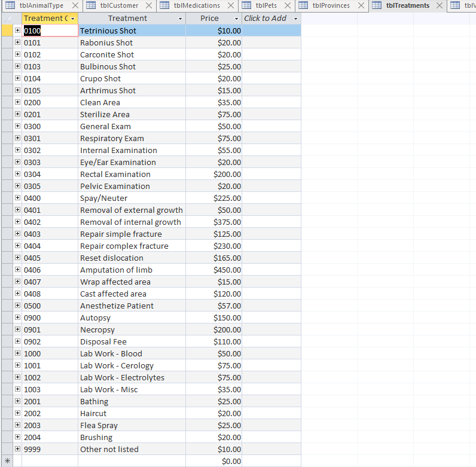Image resolution: width=476 pixels, height=467 pixels.
Task: Expand the subdatasheet for record 1000
Action: click(17, 353)
